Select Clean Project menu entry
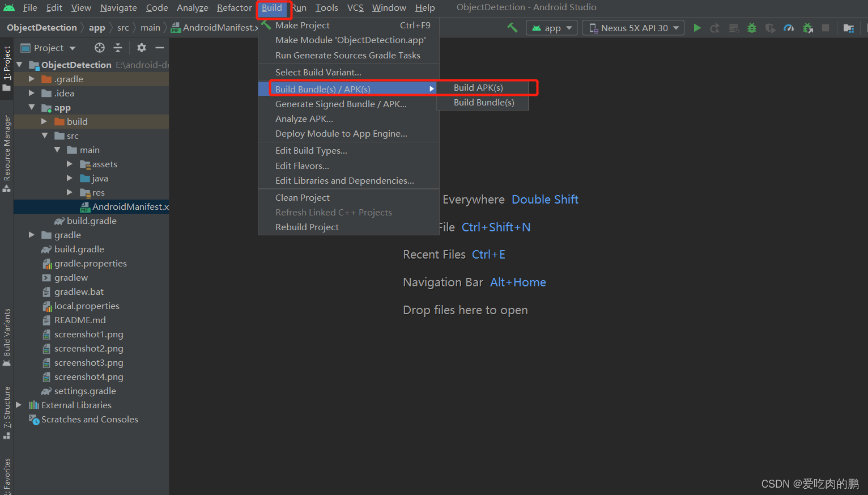868x495 pixels. click(x=348, y=197)
